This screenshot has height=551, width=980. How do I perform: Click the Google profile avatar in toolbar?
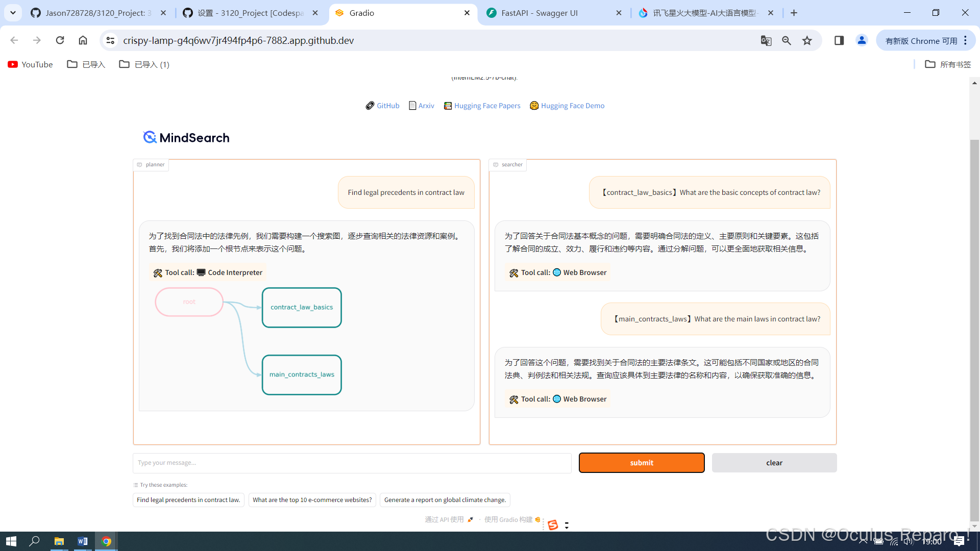(862, 40)
